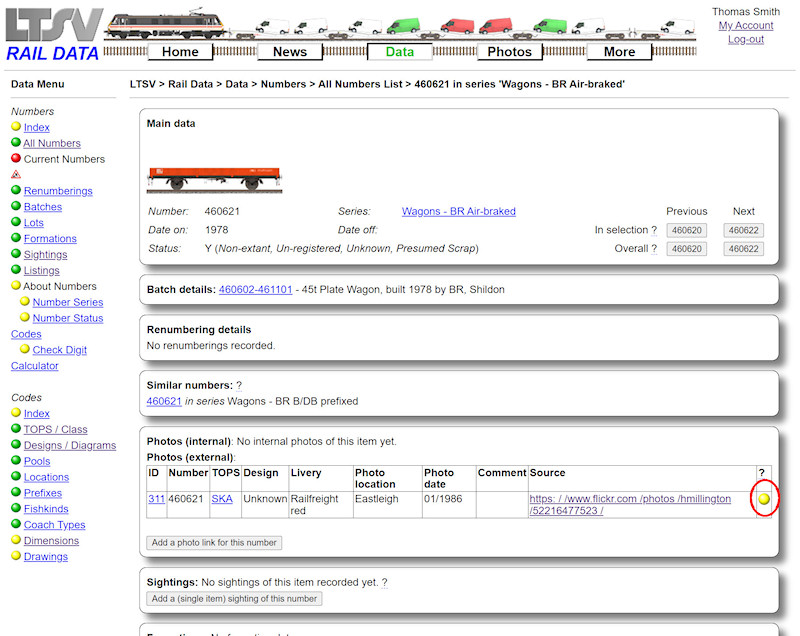Click the green bullet beside Fishkinds
The width and height of the screenshot is (800, 636).
click(16, 508)
